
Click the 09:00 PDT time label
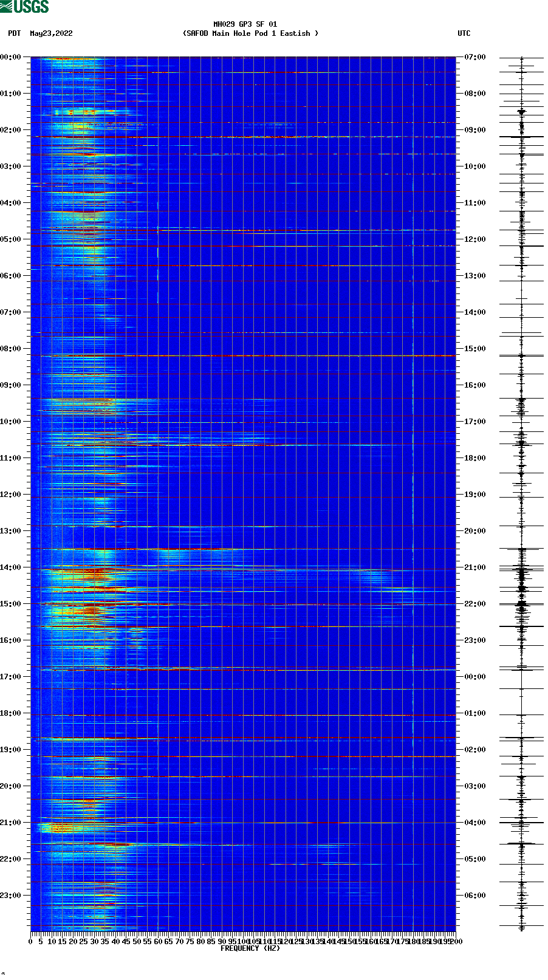click(10, 385)
